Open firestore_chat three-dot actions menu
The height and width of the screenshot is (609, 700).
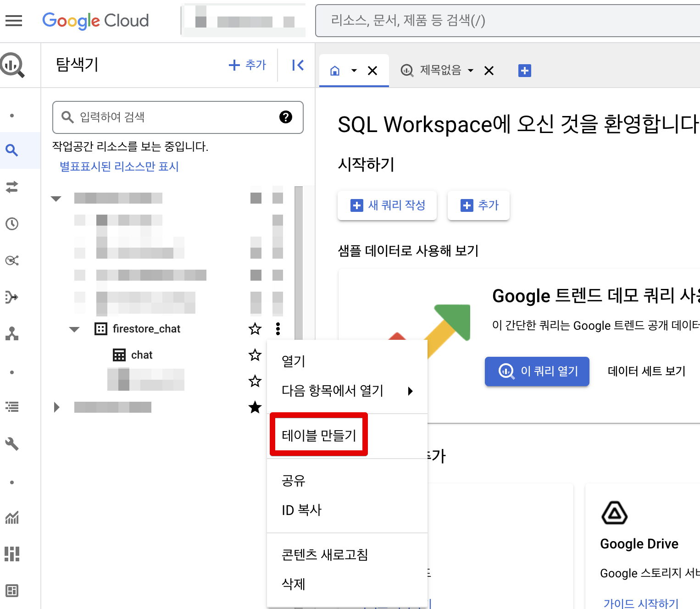pyautogui.click(x=278, y=329)
